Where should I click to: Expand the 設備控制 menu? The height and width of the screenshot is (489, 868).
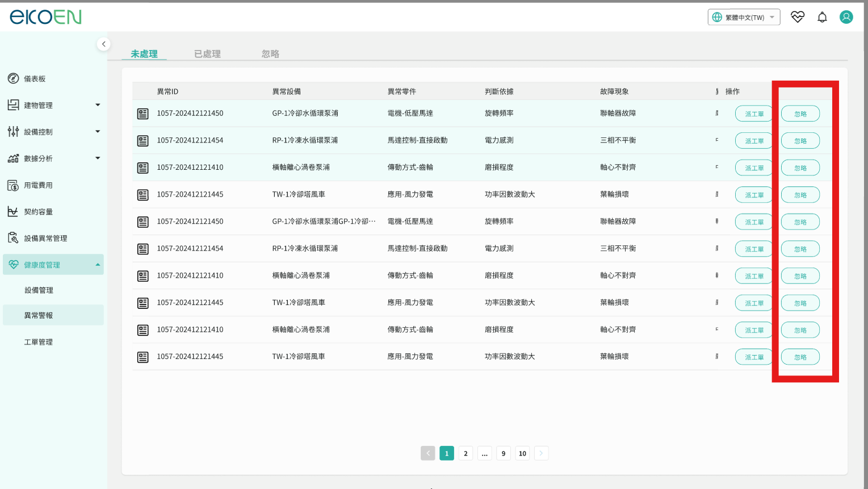(97, 132)
